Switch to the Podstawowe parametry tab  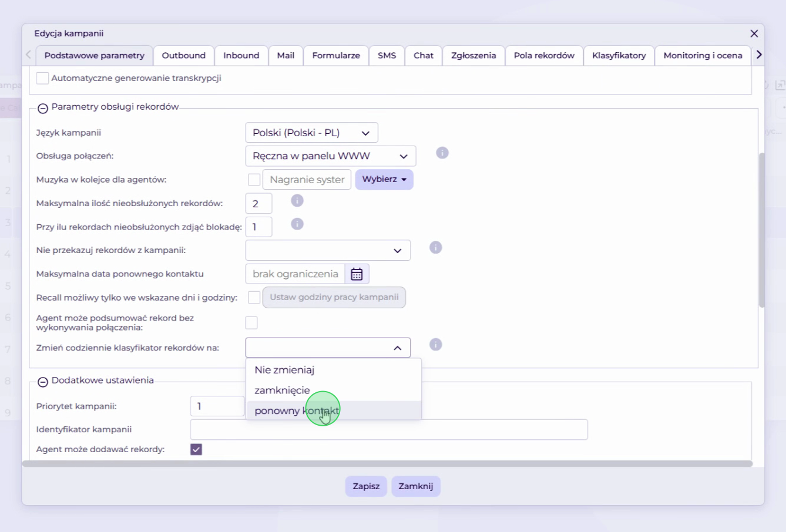[94, 56]
